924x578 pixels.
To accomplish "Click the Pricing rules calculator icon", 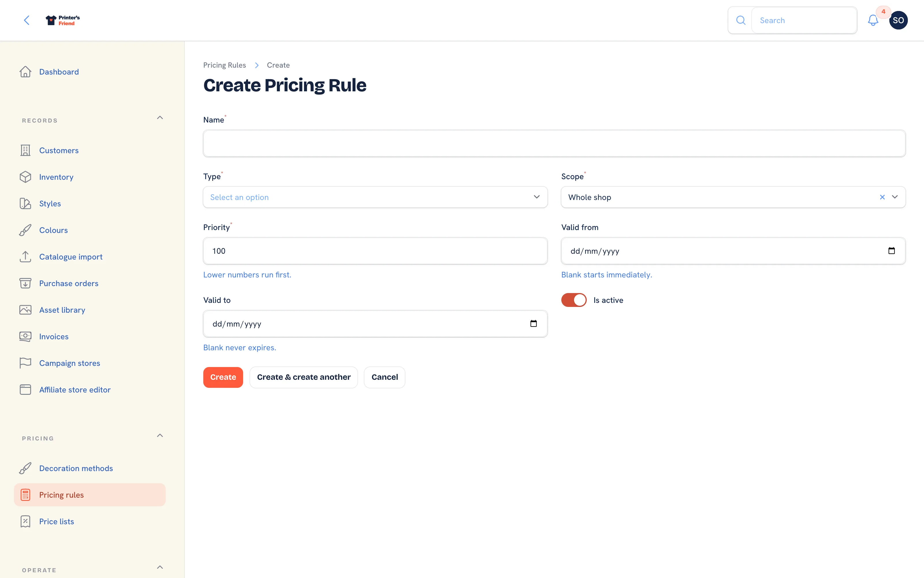I will click(x=25, y=495).
